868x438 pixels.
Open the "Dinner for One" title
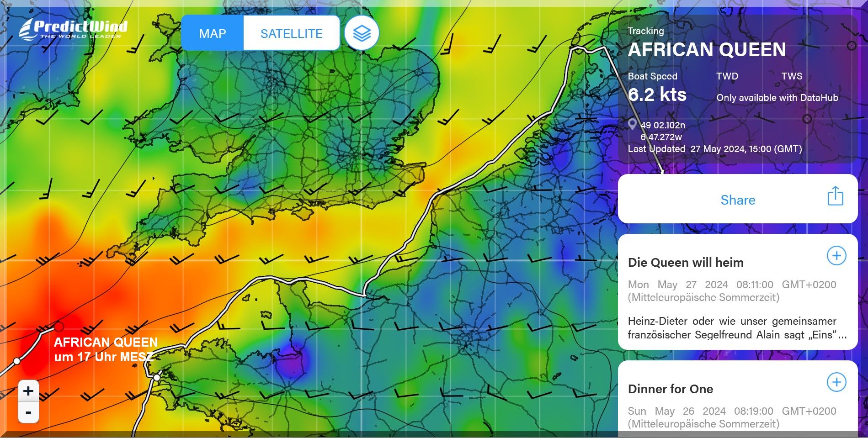click(671, 389)
